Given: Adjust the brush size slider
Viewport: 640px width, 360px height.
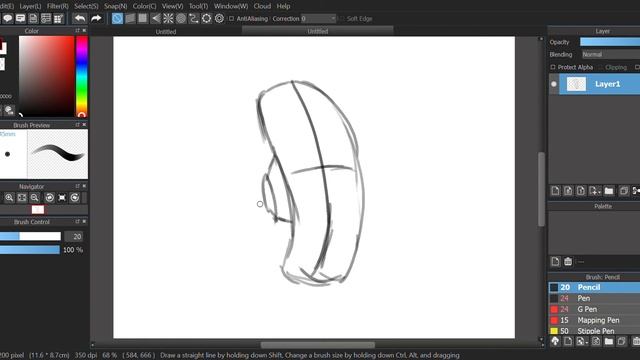Looking at the screenshot, I should coord(30,236).
